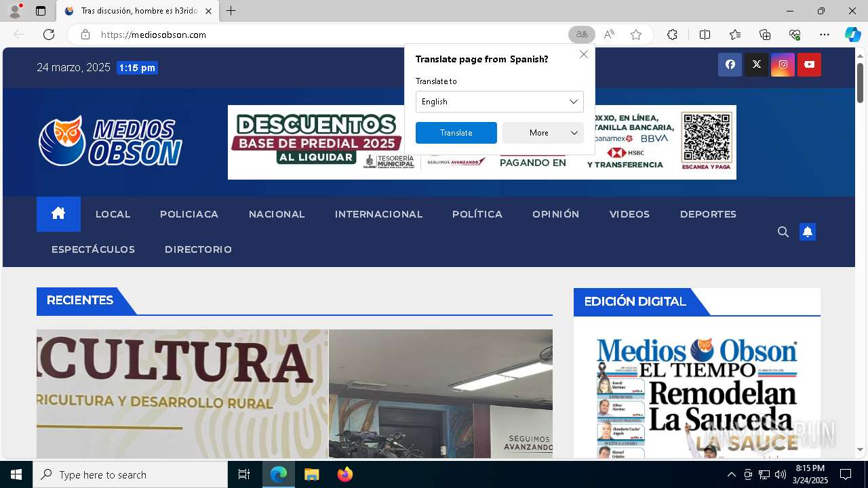The height and width of the screenshot is (488, 868).
Task: Dismiss the translate popup
Action: pos(584,54)
